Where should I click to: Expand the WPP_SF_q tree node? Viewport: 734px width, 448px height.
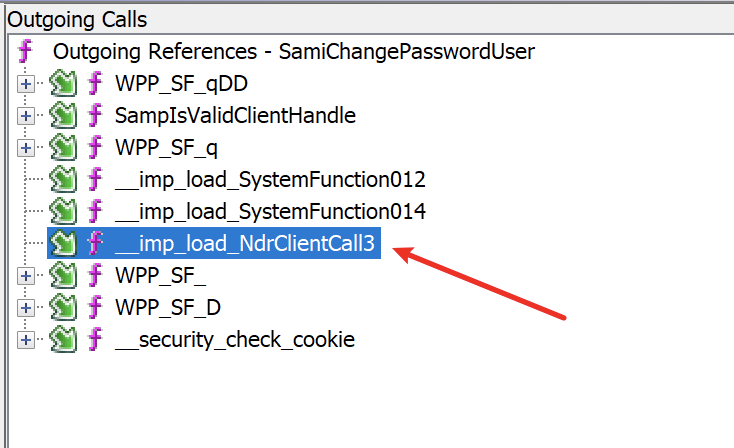(x=26, y=148)
